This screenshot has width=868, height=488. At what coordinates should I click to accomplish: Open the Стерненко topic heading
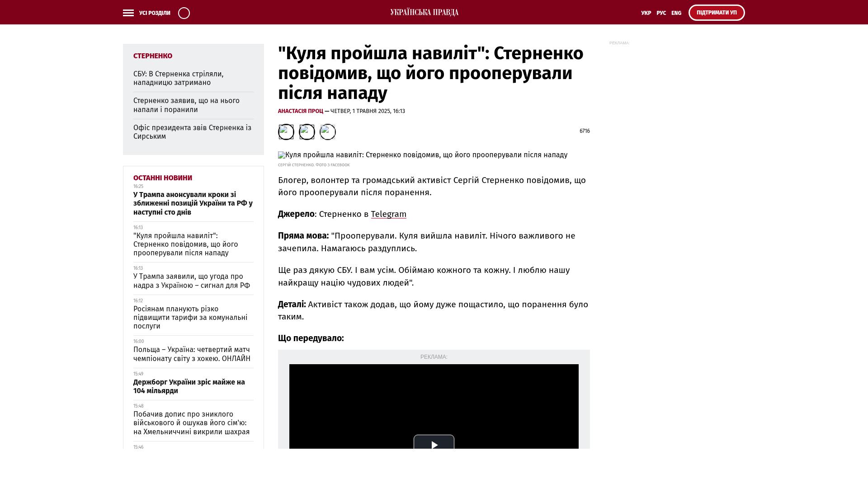153,56
